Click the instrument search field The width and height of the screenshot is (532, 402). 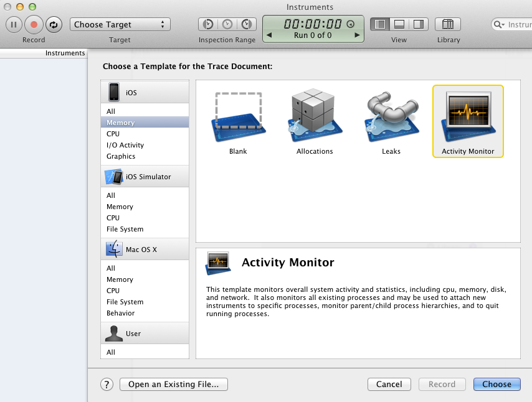click(511, 24)
